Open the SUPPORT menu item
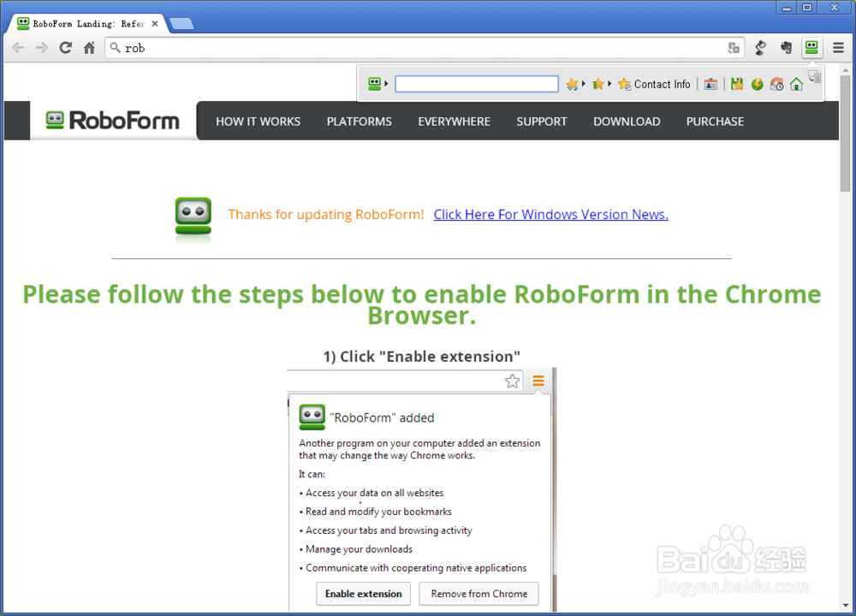This screenshot has width=856, height=616. pyautogui.click(x=542, y=121)
